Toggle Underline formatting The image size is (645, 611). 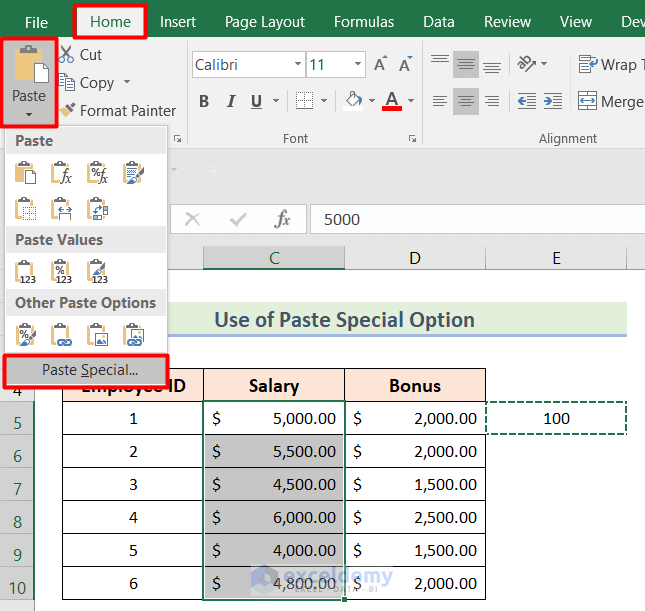click(x=256, y=101)
